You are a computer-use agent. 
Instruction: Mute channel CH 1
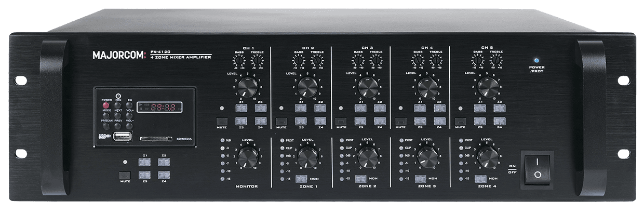[x=219, y=123]
